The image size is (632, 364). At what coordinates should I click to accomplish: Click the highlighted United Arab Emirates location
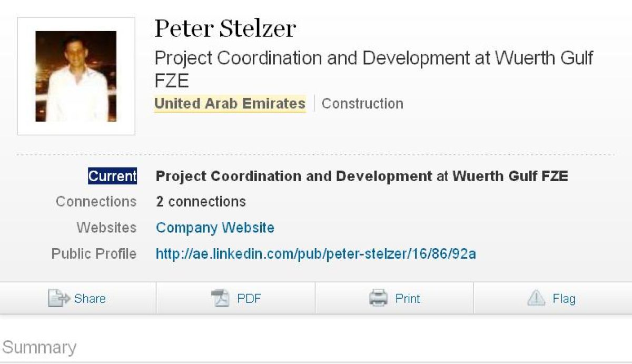click(230, 104)
